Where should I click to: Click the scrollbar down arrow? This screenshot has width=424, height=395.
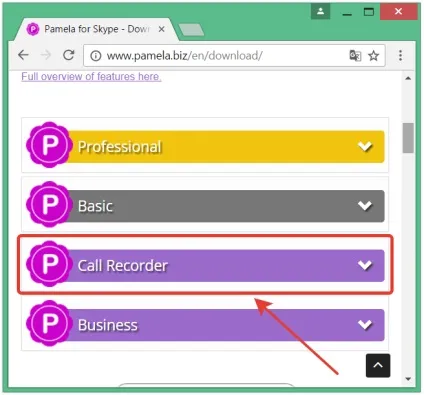coord(408,379)
